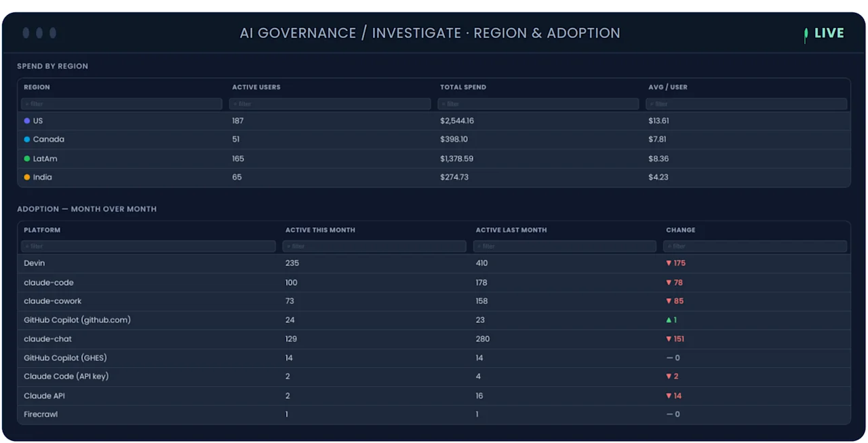Viewport: 868px width, 443px height.
Task: Click LatAm total spend $1,378.59
Action: 456,159
